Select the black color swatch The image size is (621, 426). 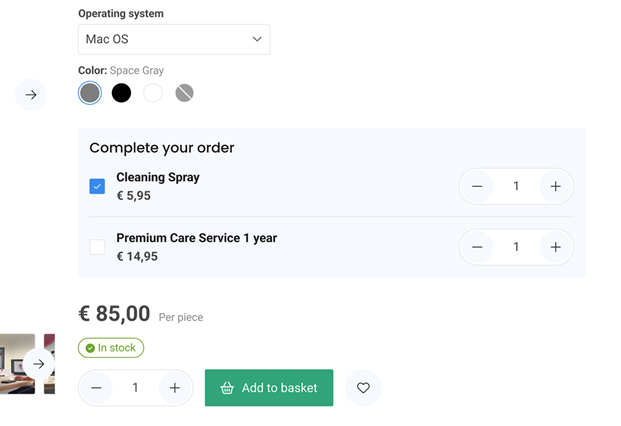point(121,93)
